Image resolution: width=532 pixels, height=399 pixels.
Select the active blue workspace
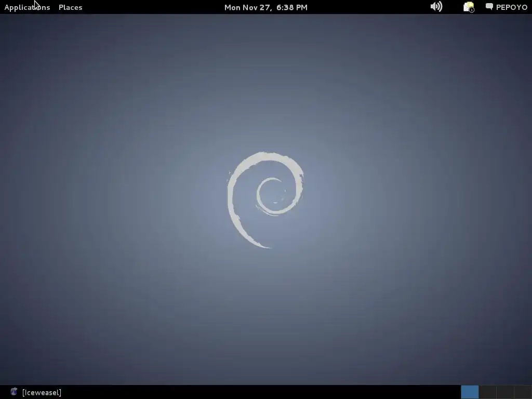pyautogui.click(x=470, y=392)
